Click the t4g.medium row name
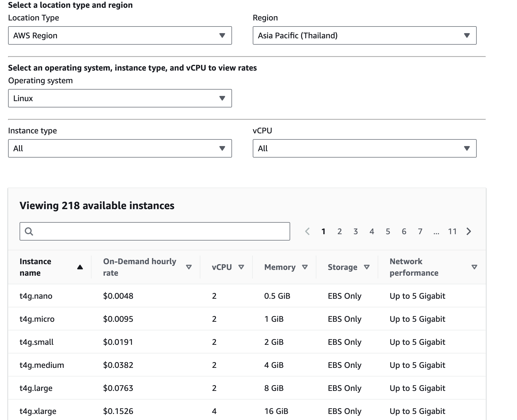Screen dimensions: 517x420 [42, 365]
